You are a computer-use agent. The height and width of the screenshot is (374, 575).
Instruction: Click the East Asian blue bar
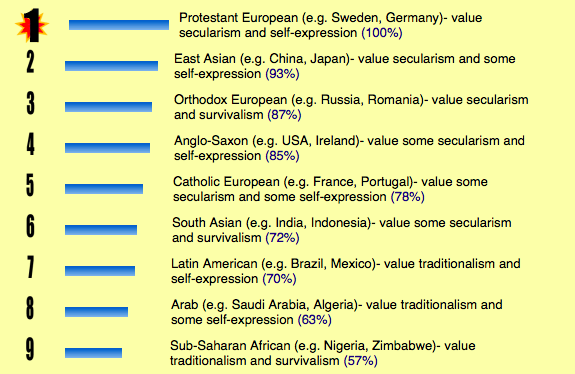pyautogui.click(x=111, y=66)
